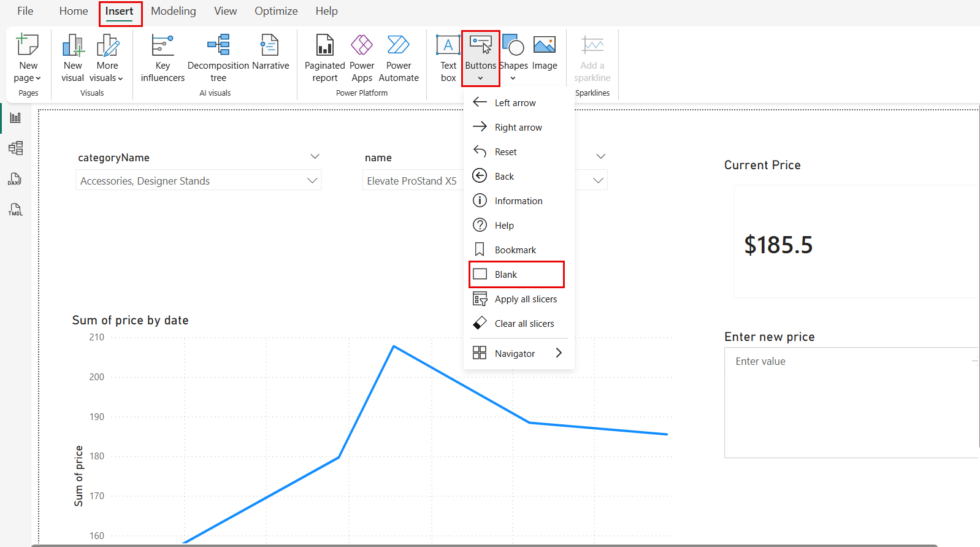The height and width of the screenshot is (547, 980).
Task: Insert Narrative visual
Action: click(270, 52)
